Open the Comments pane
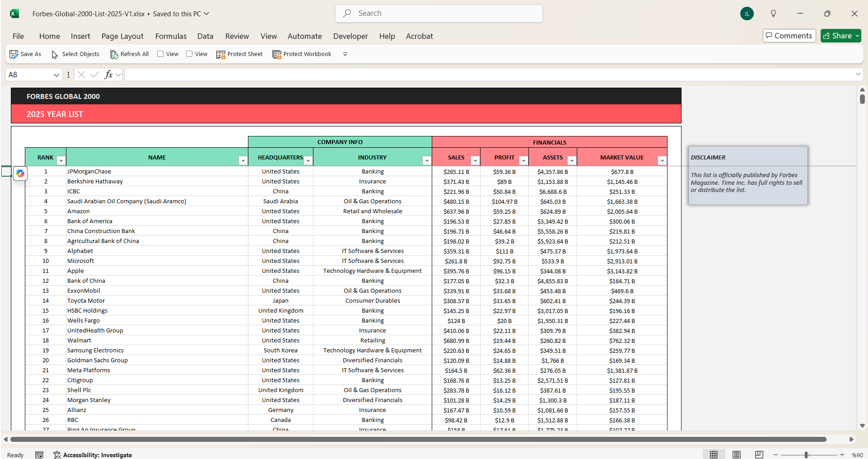The width and height of the screenshot is (868, 459). pos(789,36)
